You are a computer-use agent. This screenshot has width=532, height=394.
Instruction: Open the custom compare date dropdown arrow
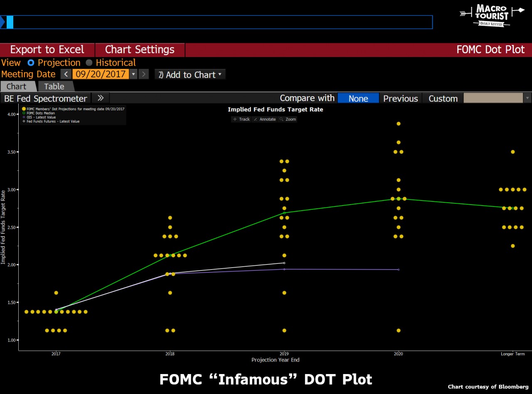[527, 98]
